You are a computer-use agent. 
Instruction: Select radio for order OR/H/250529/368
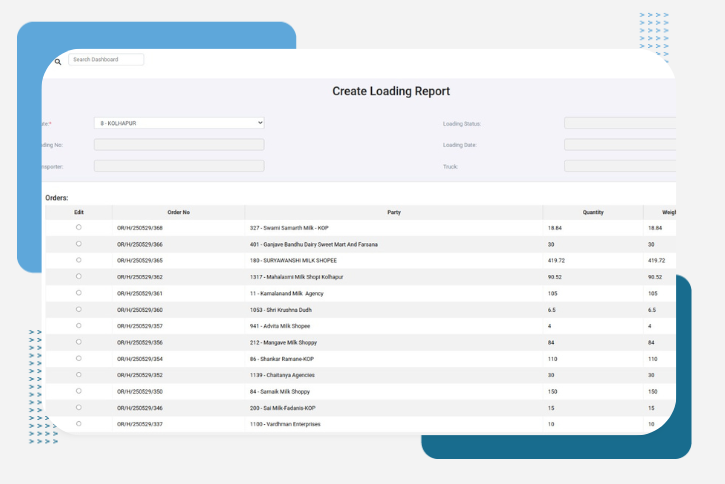click(x=79, y=227)
